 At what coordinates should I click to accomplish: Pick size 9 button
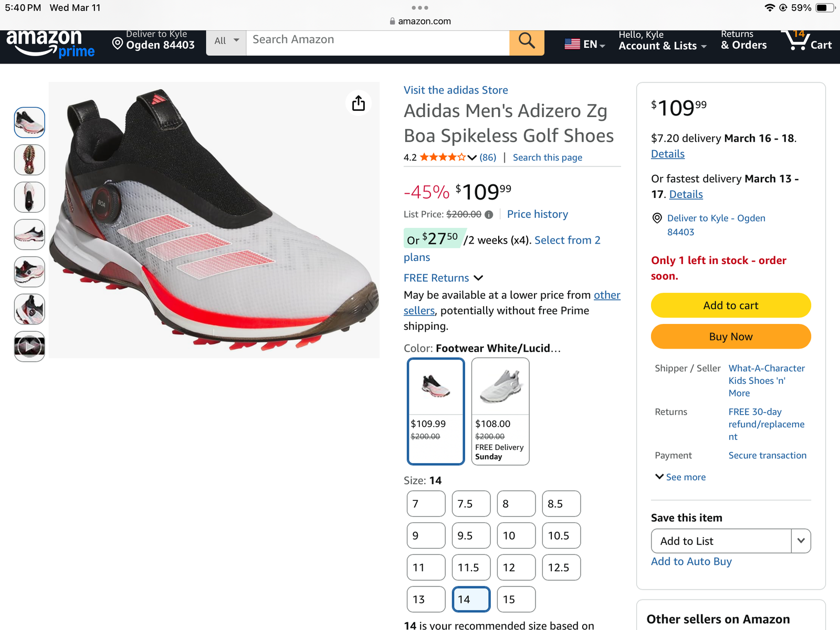tap(426, 535)
